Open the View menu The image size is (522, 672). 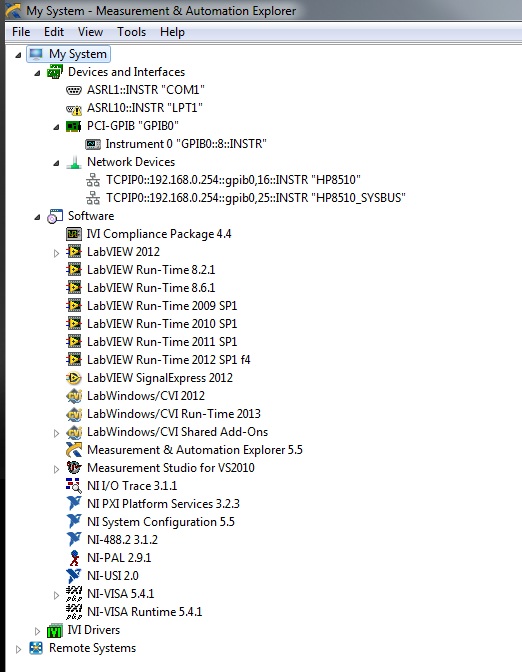point(90,32)
